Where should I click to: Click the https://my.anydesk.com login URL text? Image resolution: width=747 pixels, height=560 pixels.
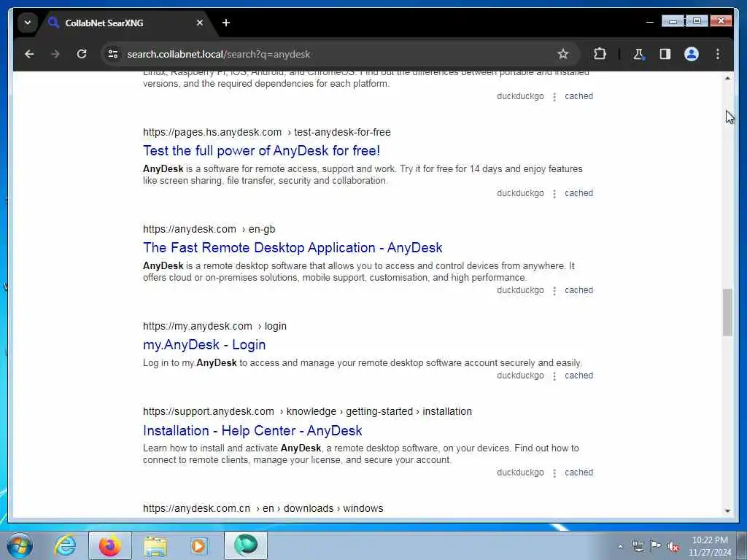tap(215, 326)
